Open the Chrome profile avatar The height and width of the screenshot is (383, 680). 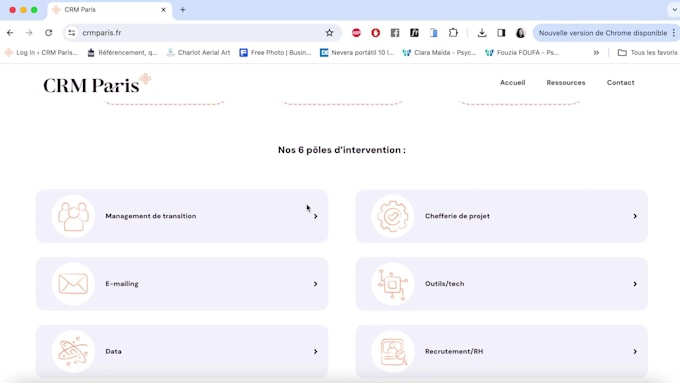pyautogui.click(x=520, y=33)
